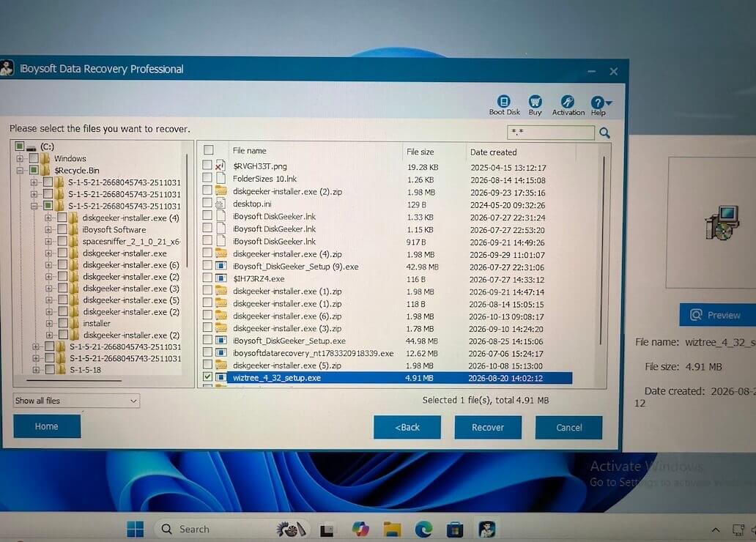Show hidden system tray icons
This screenshot has height=542, width=756.
click(716, 530)
